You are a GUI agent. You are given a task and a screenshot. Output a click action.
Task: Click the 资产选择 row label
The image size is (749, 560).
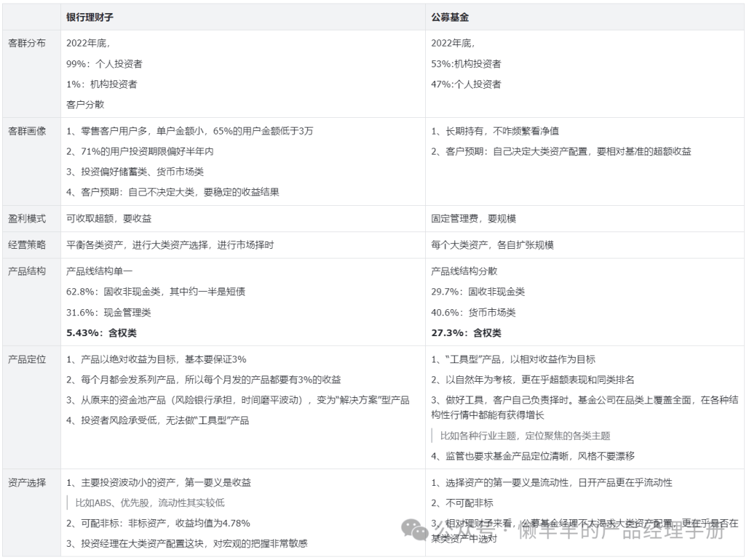27,482
